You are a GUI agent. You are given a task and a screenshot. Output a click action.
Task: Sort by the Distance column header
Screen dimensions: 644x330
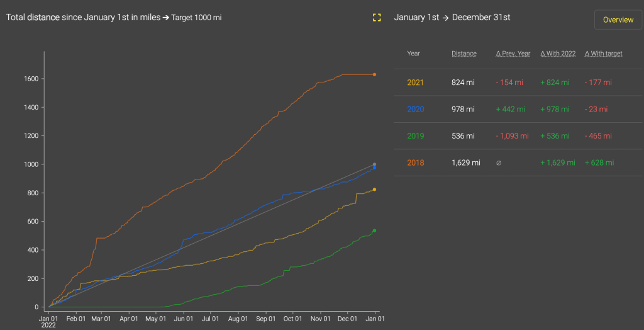[x=464, y=54]
